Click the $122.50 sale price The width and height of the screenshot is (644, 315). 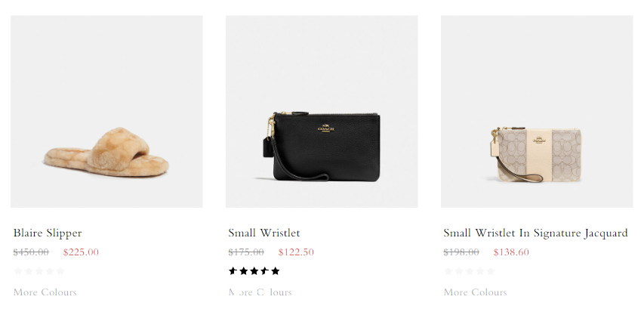[296, 252]
